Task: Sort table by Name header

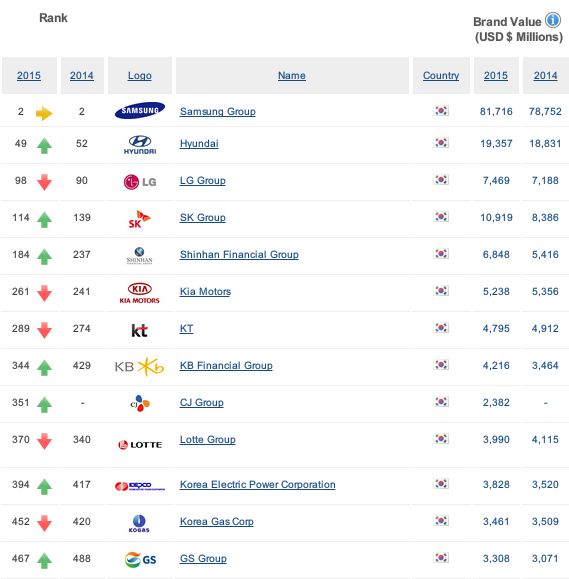Action: point(292,75)
